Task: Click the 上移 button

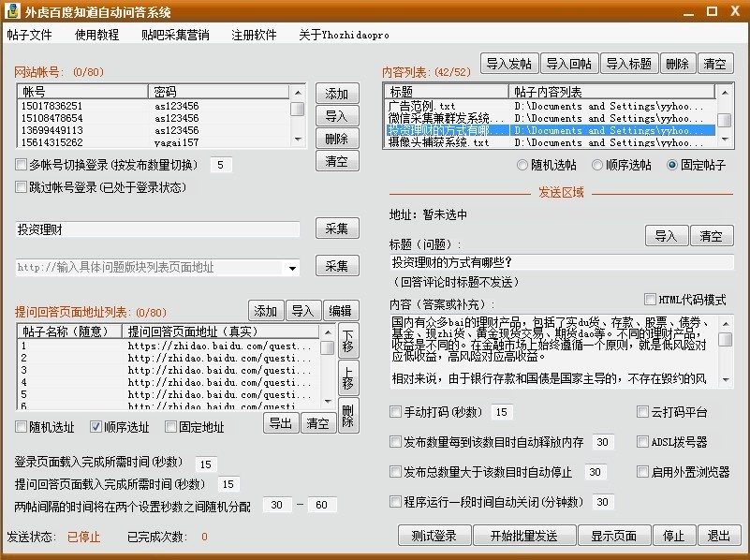Action: tap(348, 378)
